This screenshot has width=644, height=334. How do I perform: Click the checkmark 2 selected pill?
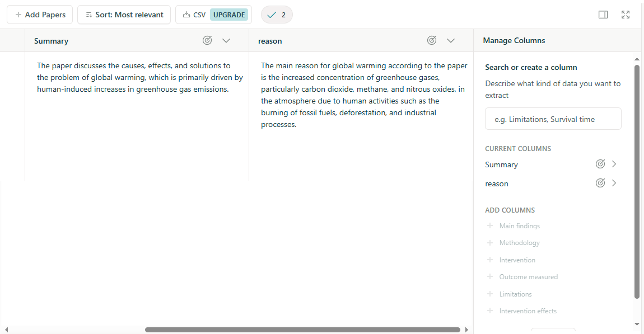(x=277, y=15)
